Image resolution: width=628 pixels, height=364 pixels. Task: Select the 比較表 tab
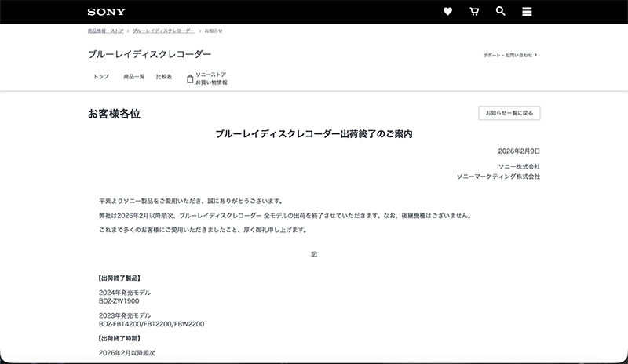[x=164, y=77]
